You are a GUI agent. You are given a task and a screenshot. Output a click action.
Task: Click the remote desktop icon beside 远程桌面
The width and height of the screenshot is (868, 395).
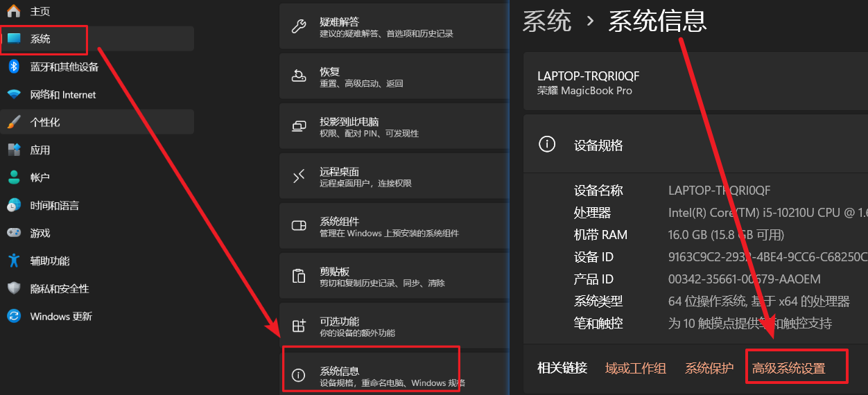click(x=299, y=177)
